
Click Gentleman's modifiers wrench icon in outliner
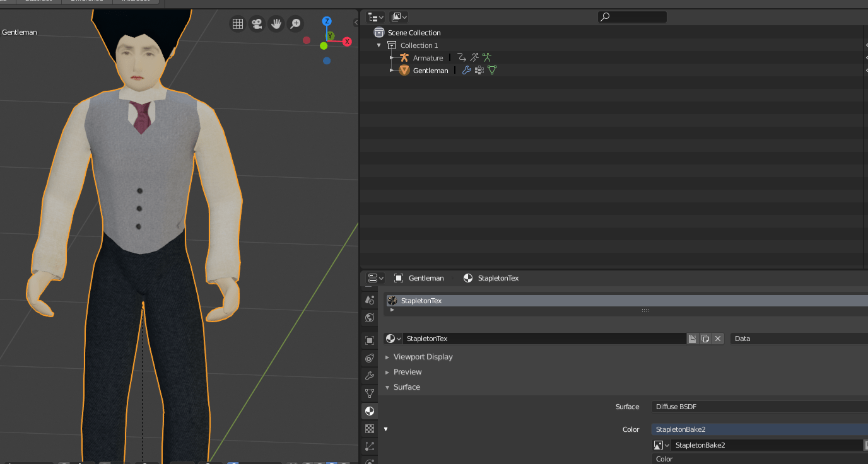(x=467, y=70)
